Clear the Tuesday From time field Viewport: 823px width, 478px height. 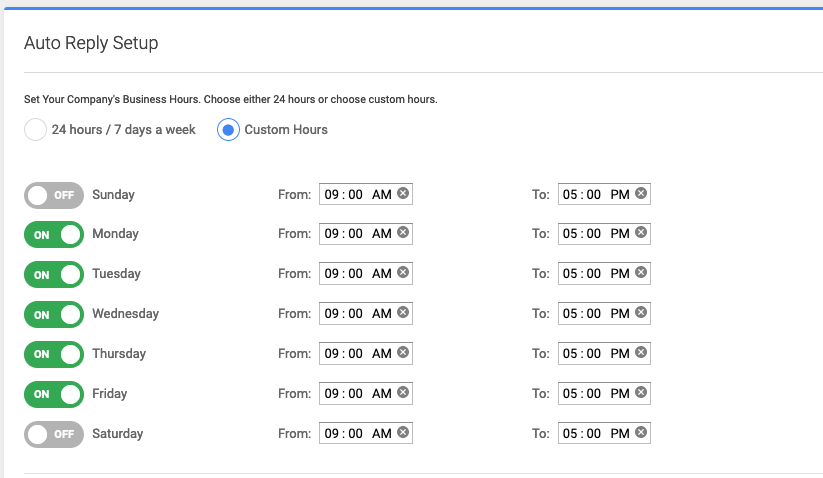click(403, 272)
